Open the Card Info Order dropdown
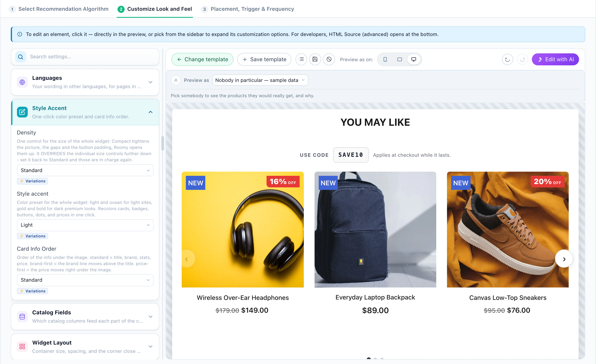This screenshot has height=364, width=596. [x=85, y=280]
